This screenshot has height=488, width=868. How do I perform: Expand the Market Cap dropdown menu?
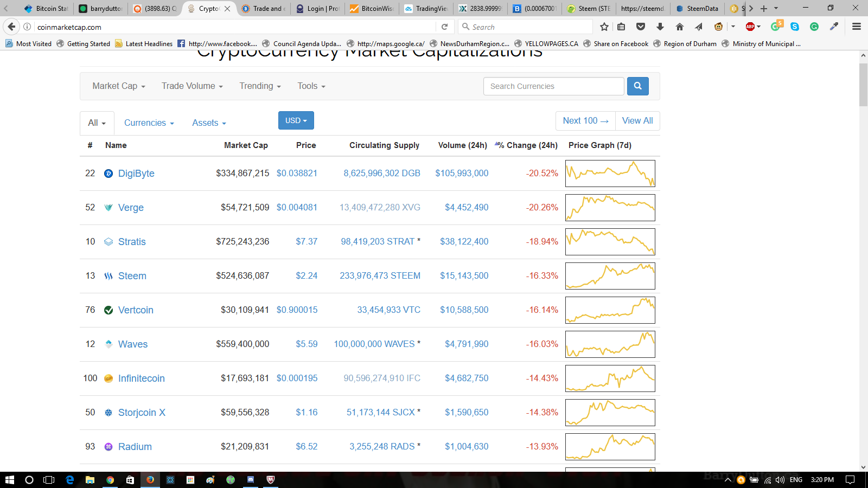119,86
